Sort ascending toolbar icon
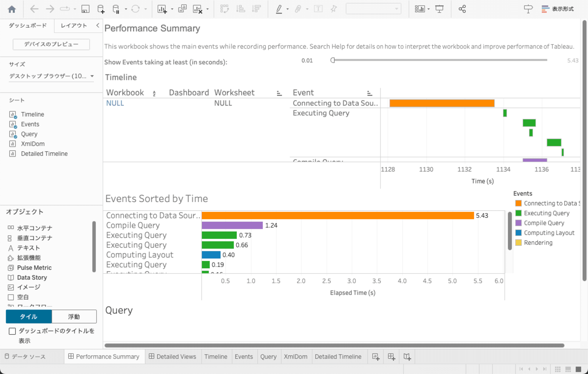Image resolution: width=588 pixels, height=374 pixels. [x=240, y=9]
